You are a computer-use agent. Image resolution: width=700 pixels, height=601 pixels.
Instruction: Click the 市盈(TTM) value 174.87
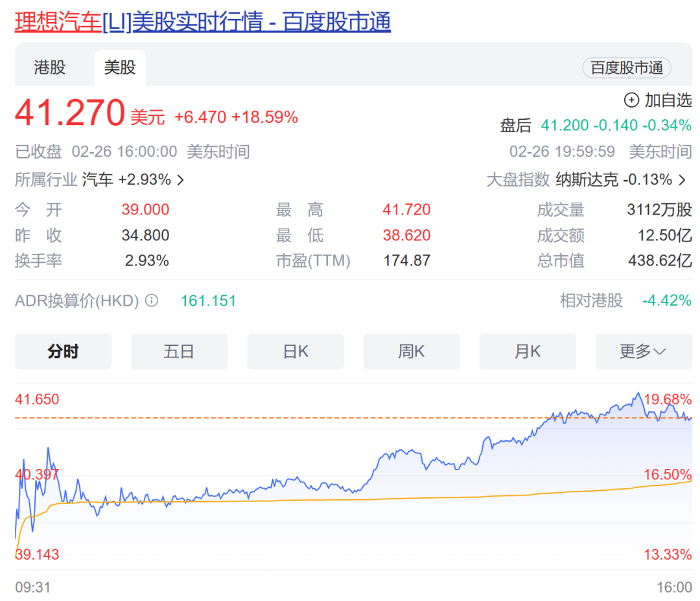pyautogui.click(x=407, y=260)
